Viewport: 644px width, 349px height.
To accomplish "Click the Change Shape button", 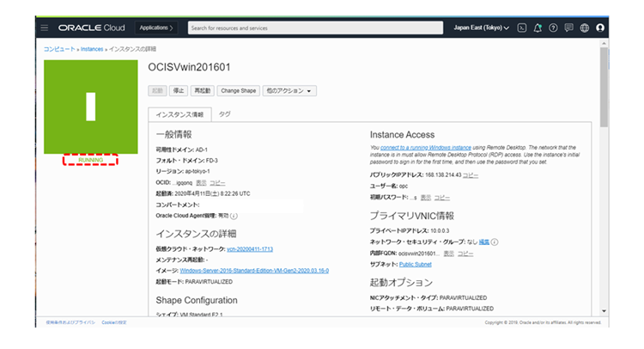I will coord(238,91).
